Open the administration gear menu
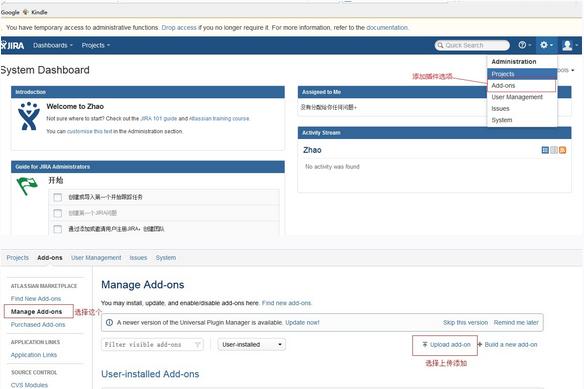This screenshot has width=584, height=389. [546, 45]
